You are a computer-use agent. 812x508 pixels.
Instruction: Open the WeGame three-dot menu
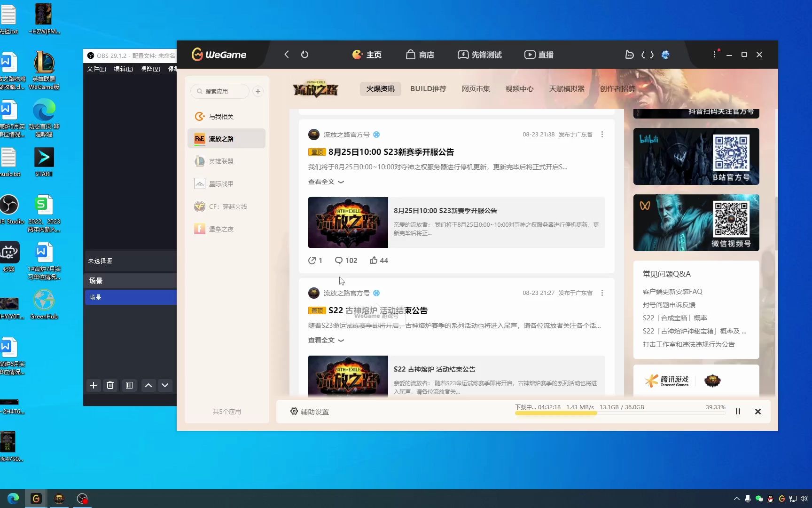[714, 55]
